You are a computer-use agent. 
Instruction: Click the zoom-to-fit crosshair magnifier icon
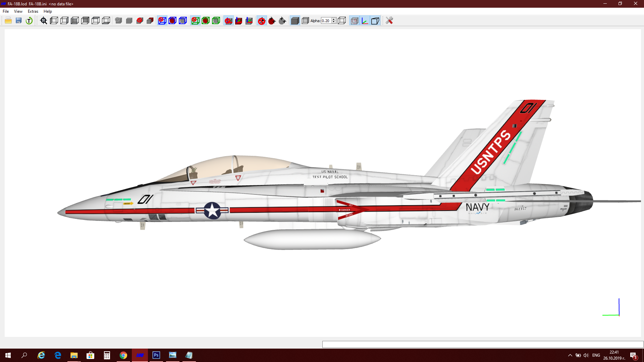(x=44, y=21)
